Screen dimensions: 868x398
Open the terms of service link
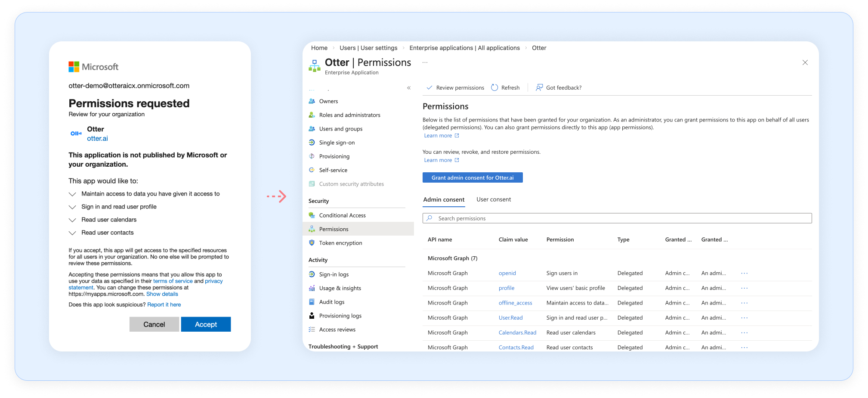click(x=173, y=281)
